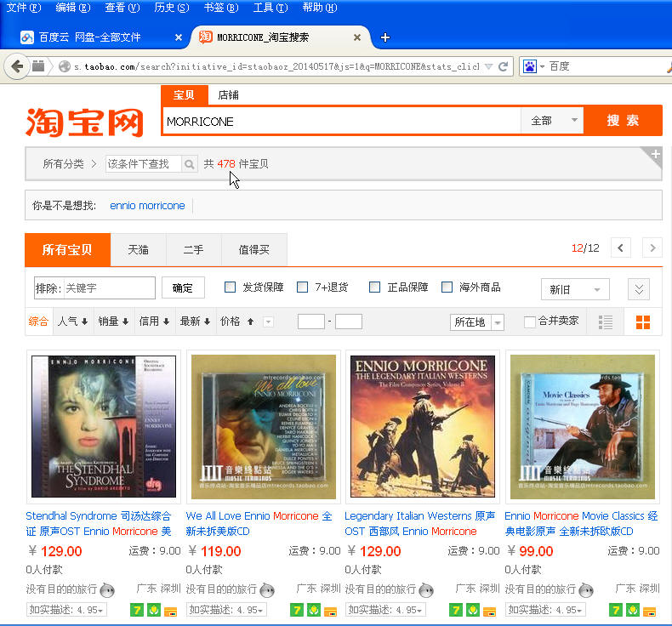
Task: Open the price sort options dropdown arrow
Action: click(x=268, y=322)
